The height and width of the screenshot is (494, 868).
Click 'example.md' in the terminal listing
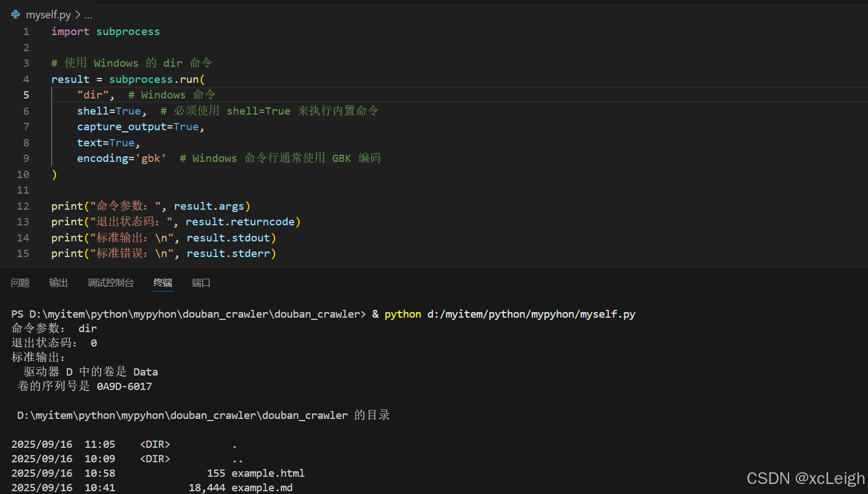click(x=262, y=488)
